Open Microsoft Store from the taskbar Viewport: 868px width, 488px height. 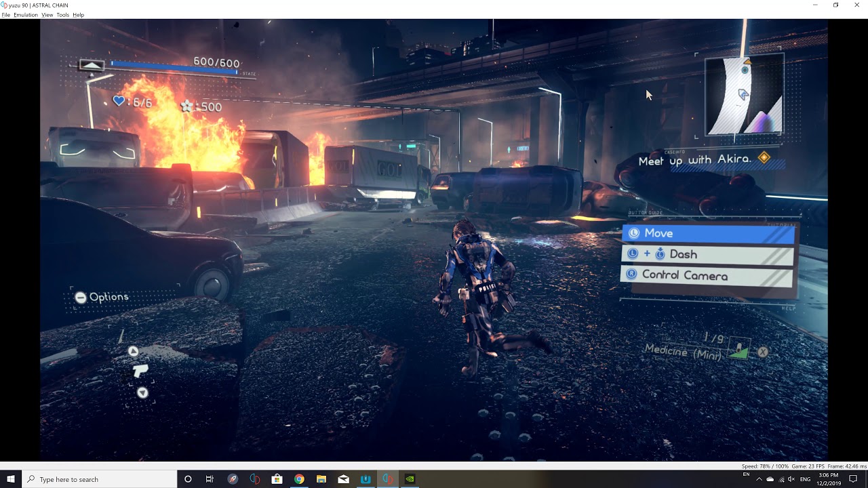(x=277, y=479)
